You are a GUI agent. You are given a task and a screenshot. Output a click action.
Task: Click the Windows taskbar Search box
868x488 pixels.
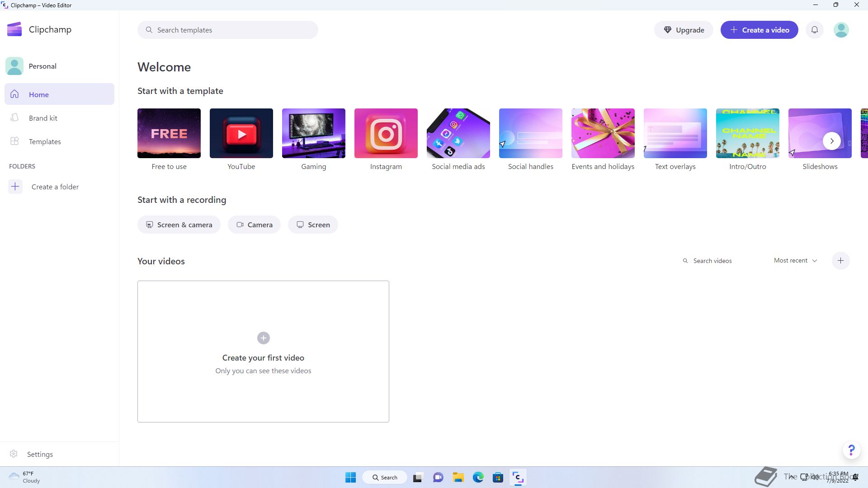[x=385, y=477]
